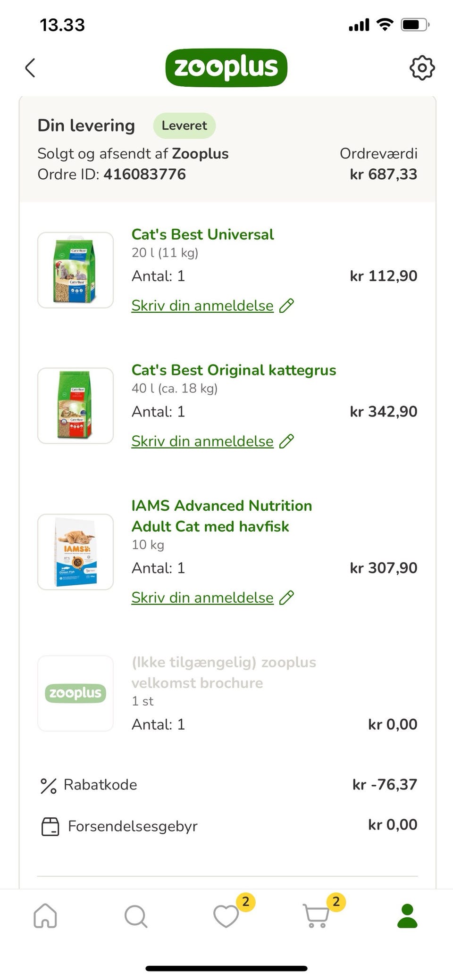Write a review for IAMS Advanced Nutrition
453x980 pixels.
[202, 598]
